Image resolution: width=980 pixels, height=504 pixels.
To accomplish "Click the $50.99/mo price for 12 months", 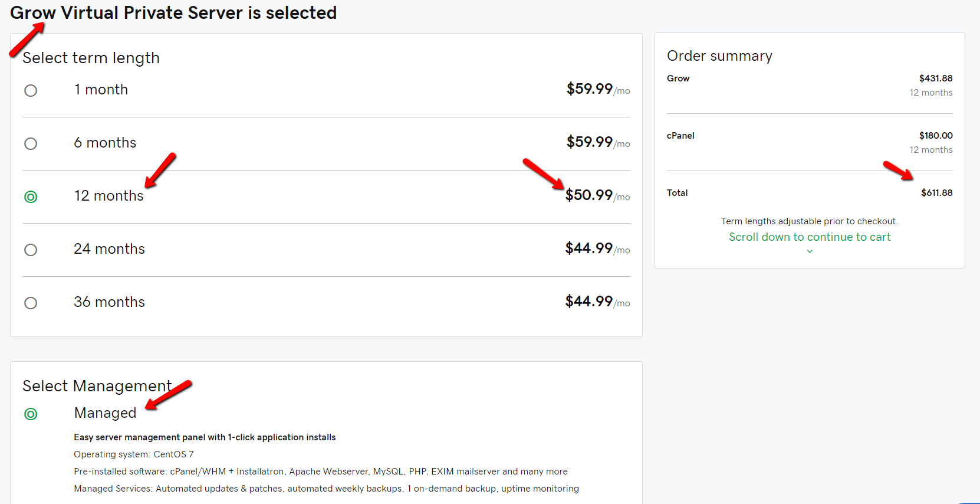I will click(x=597, y=195).
